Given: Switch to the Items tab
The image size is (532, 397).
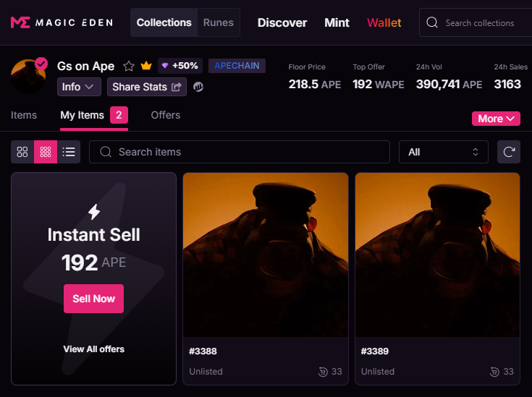Looking at the screenshot, I should point(24,115).
